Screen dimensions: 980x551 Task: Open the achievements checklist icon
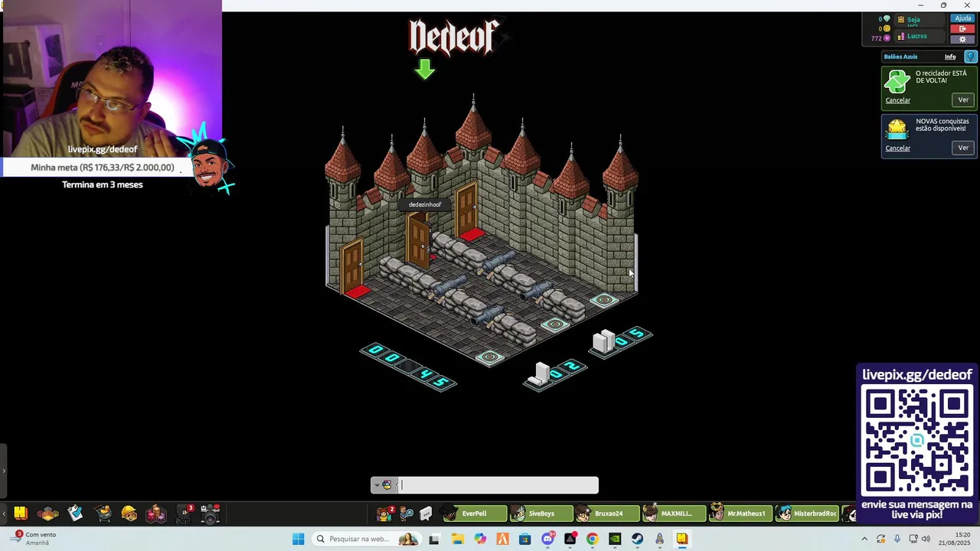(75, 514)
